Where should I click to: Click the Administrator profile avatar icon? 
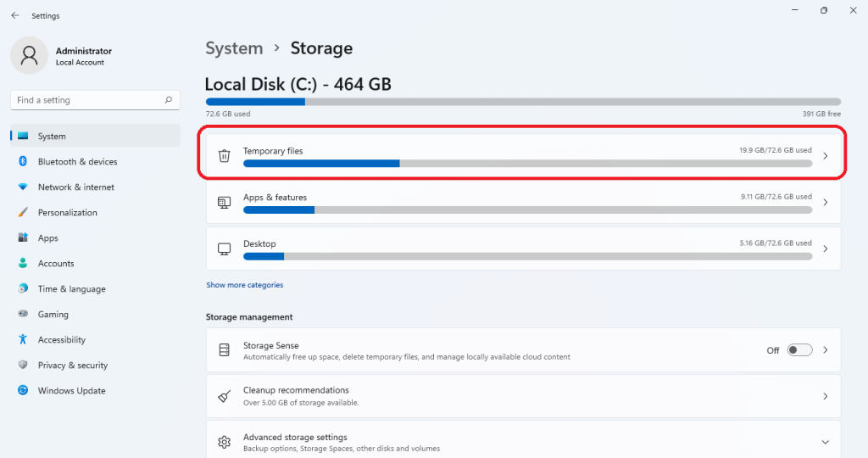29,56
